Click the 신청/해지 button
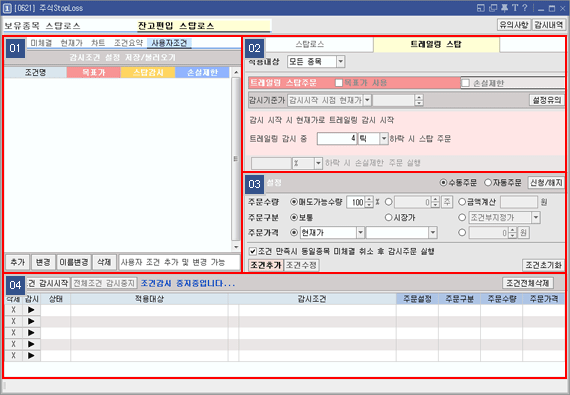Viewport: 570px width, 395px height. point(546,182)
